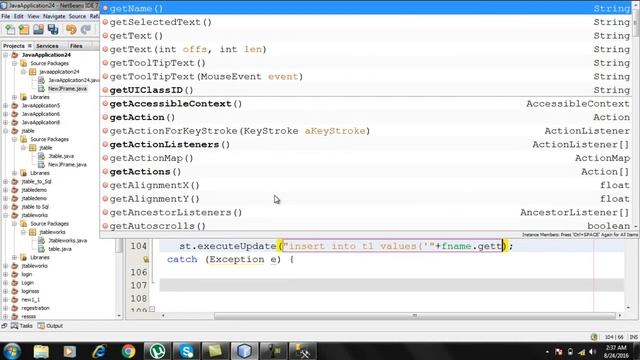Screen dimensions: 640x360
Task: Collapse the jtable project node
Action: coord(6,131)
